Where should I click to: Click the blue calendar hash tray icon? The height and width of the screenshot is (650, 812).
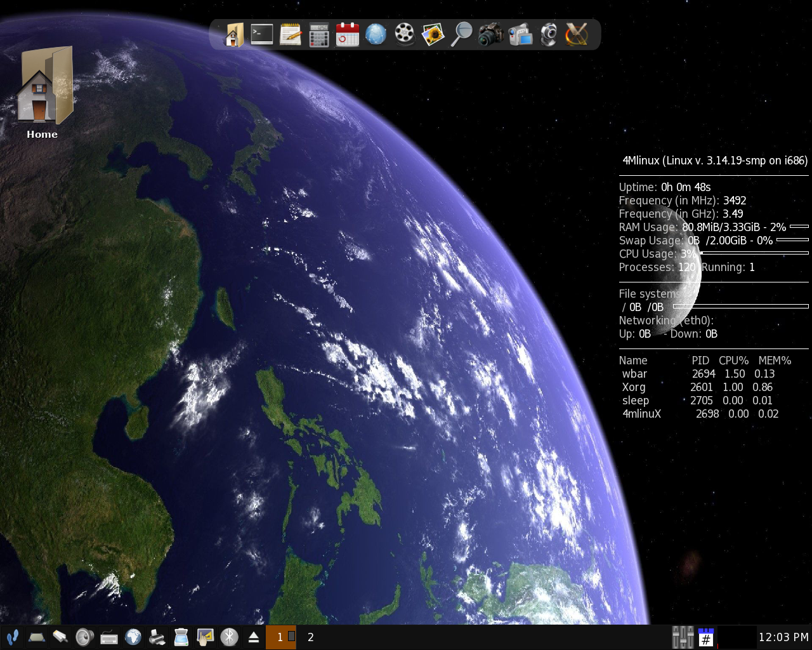706,637
